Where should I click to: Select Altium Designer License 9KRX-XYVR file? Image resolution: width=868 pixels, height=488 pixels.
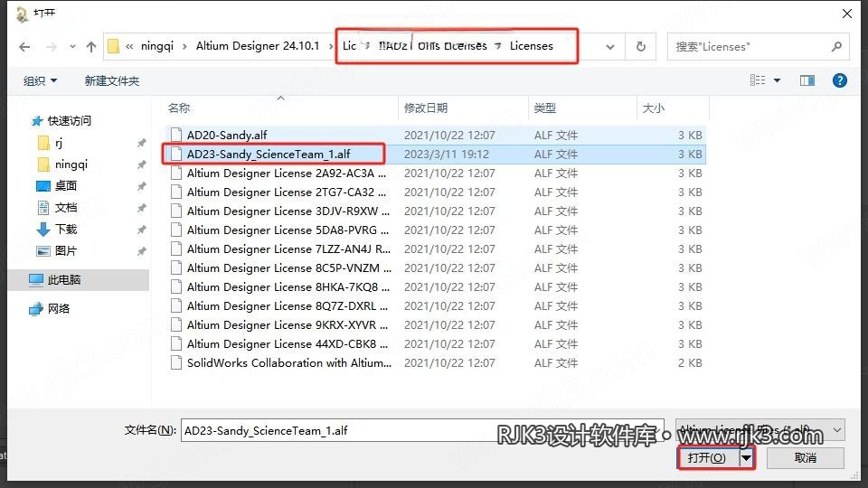click(x=435, y=324)
